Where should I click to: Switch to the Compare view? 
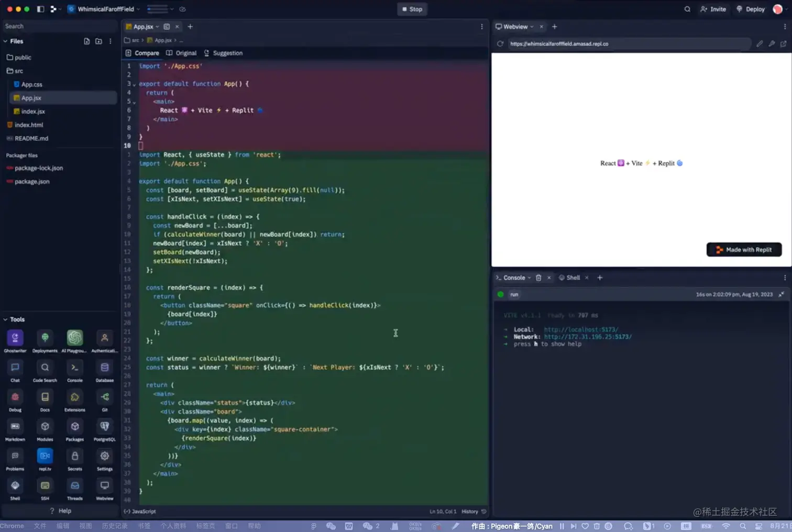tap(142, 53)
